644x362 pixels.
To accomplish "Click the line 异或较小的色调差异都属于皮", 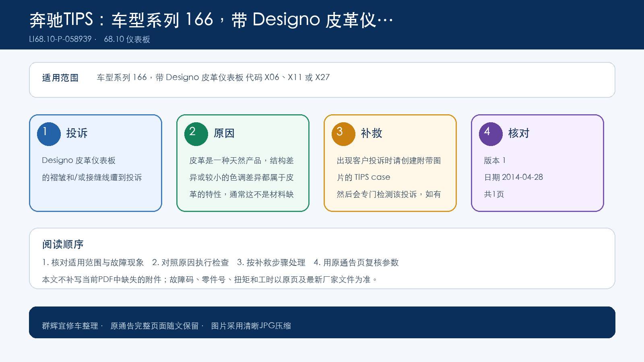I will 242,177.
